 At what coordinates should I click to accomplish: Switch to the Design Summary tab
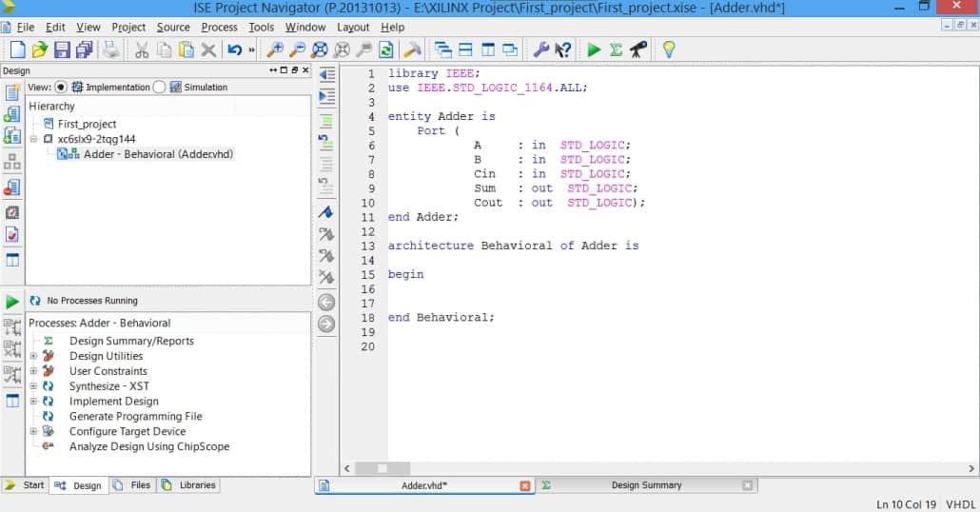(645, 485)
